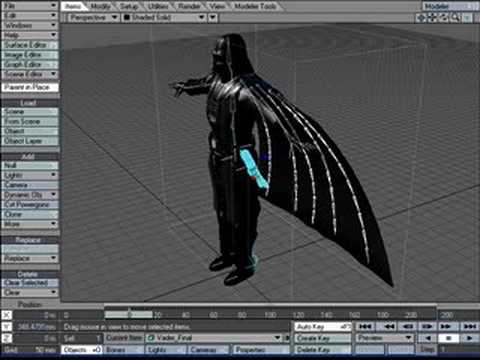Viewport: 480px width, 360px height.
Task: Open the Surface Editor
Action: click(x=30, y=45)
